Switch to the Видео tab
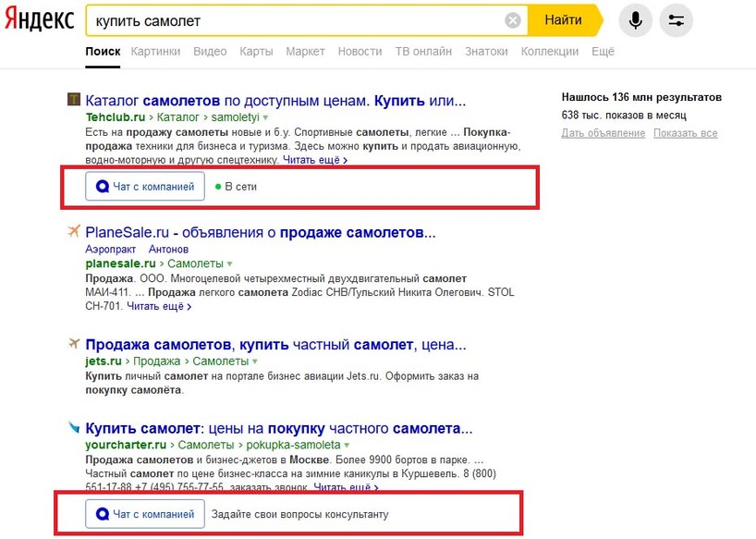This screenshot has width=756, height=539. tap(210, 52)
